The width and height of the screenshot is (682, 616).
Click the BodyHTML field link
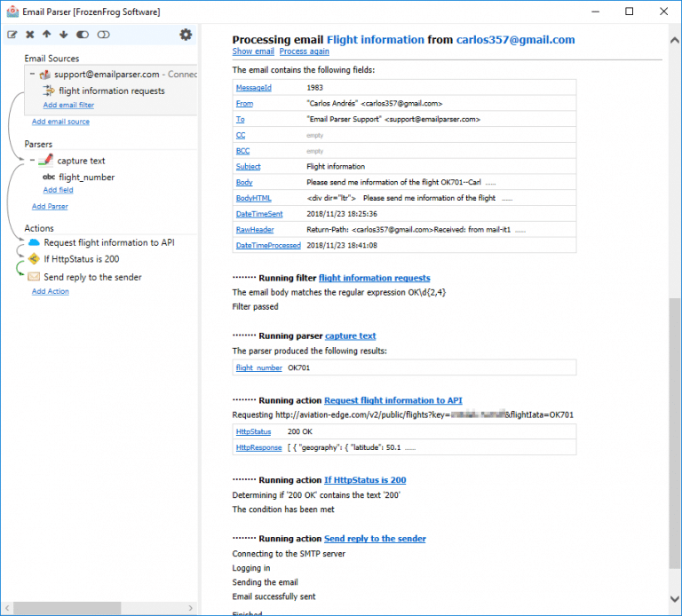(x=254, y=198)
